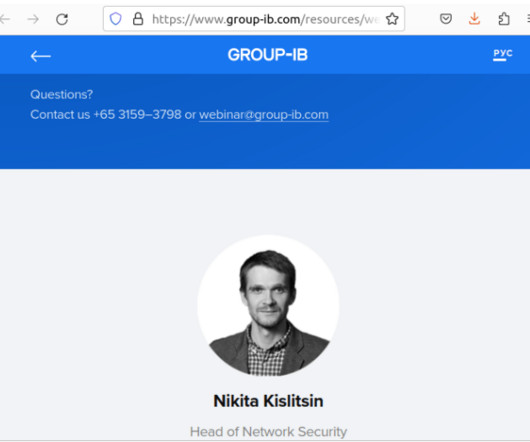Image resolution: width=530 pixels, height=442 pixels.
Task: Click Nikita Kislitsin's profile photo
Action: coord(268,305)
